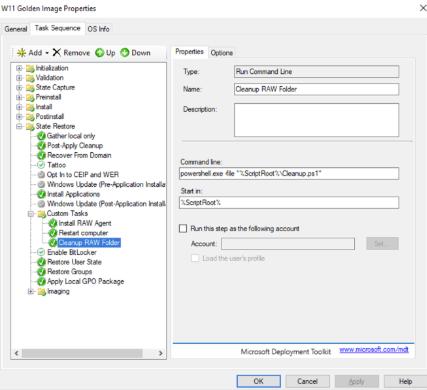427x390 pixels.
Task: Click the Preinstall folder icon
Action: (x=30, y=98)
